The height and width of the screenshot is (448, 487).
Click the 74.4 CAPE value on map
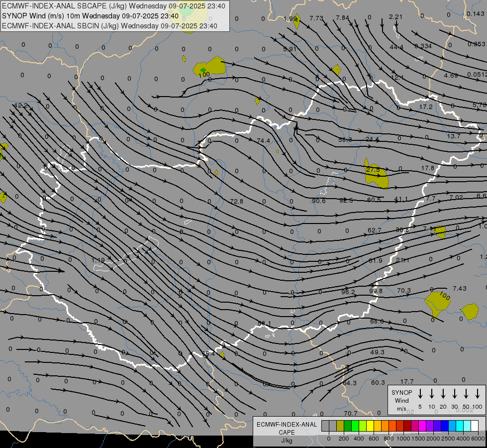[x=263, y=141]
